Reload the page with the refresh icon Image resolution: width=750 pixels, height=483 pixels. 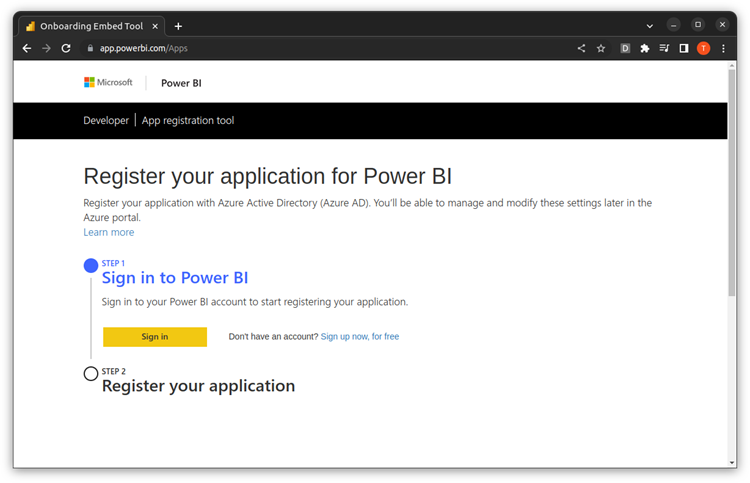pos(66,48)
